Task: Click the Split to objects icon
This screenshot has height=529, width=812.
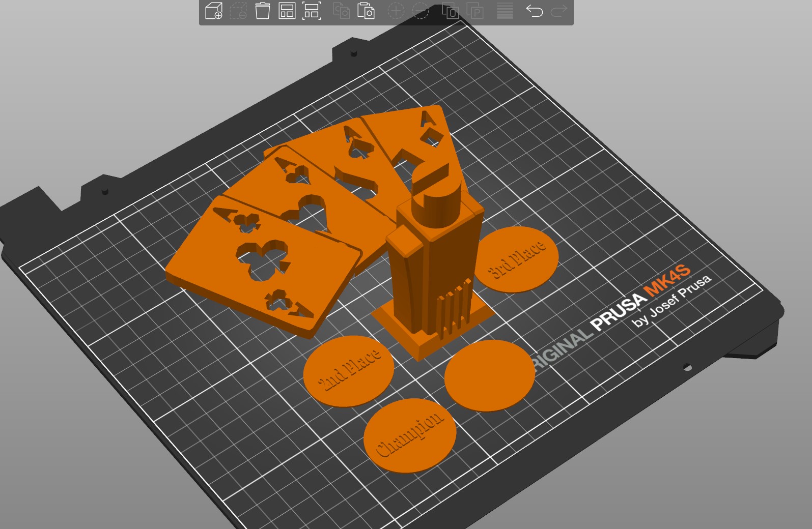Action: tap(450, 11)
